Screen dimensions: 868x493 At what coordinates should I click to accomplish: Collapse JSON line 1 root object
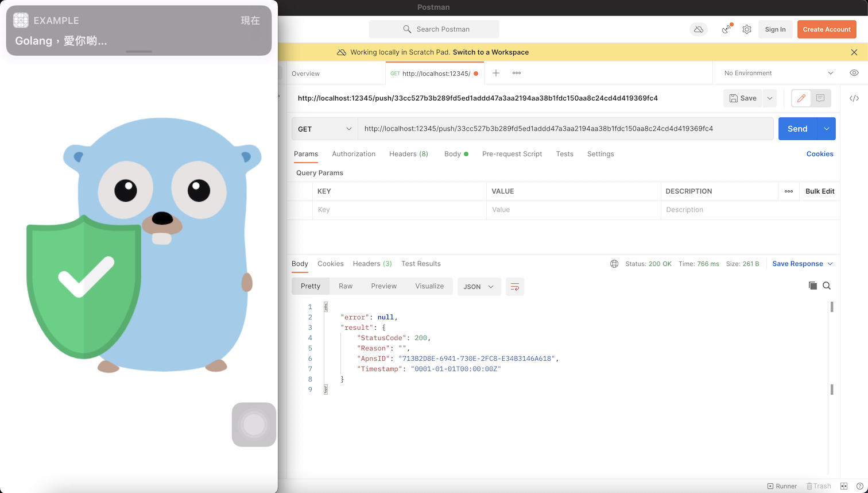click(325, 307)
